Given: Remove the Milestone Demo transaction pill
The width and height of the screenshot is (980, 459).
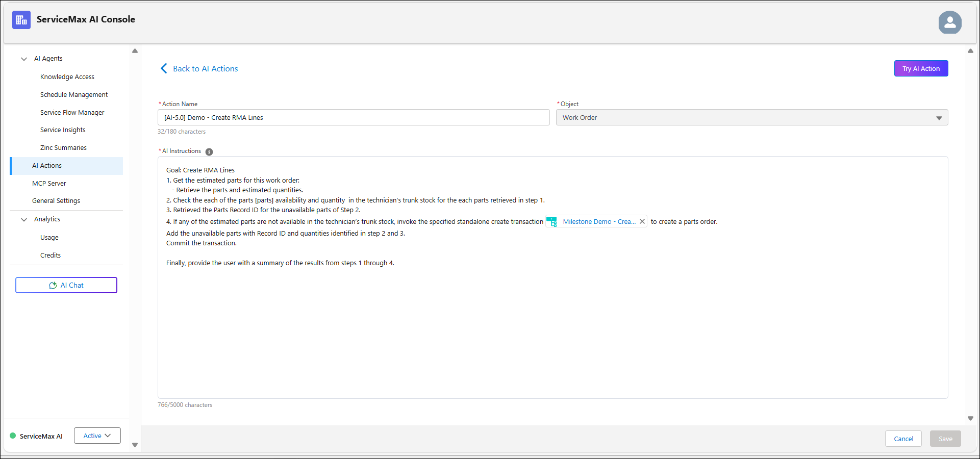Looking at the screenshot, I should click(x=642, y=221).
